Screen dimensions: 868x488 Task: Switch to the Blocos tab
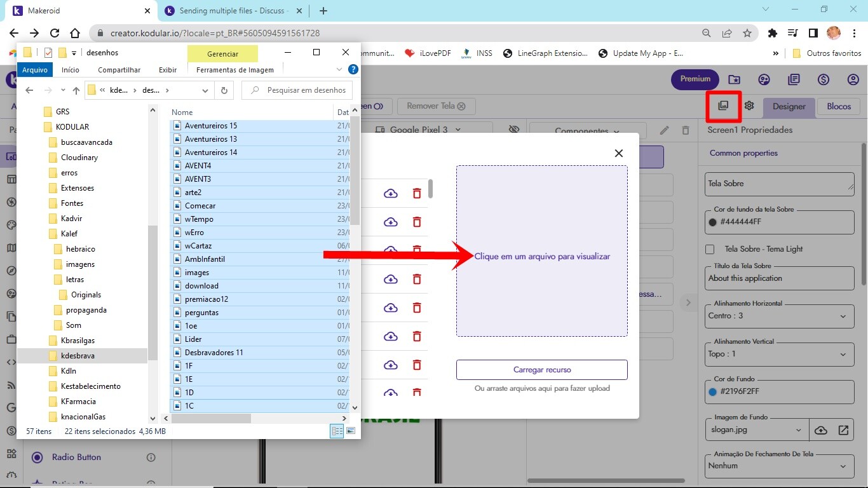pos(838,106)
